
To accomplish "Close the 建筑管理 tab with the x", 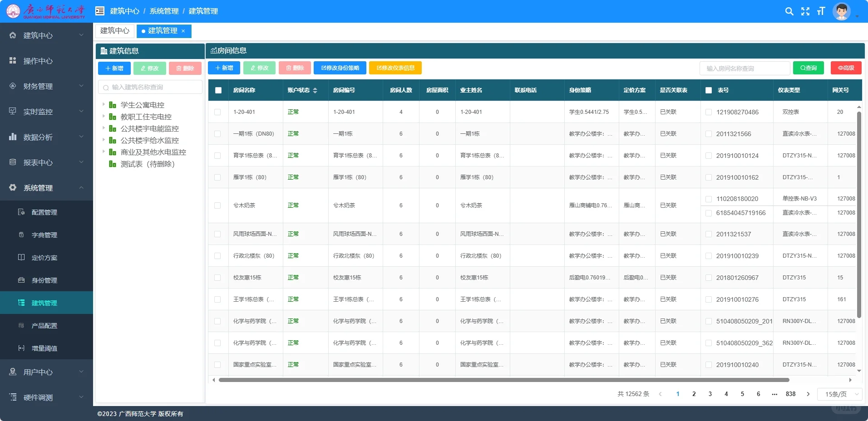I will point(183,31).
